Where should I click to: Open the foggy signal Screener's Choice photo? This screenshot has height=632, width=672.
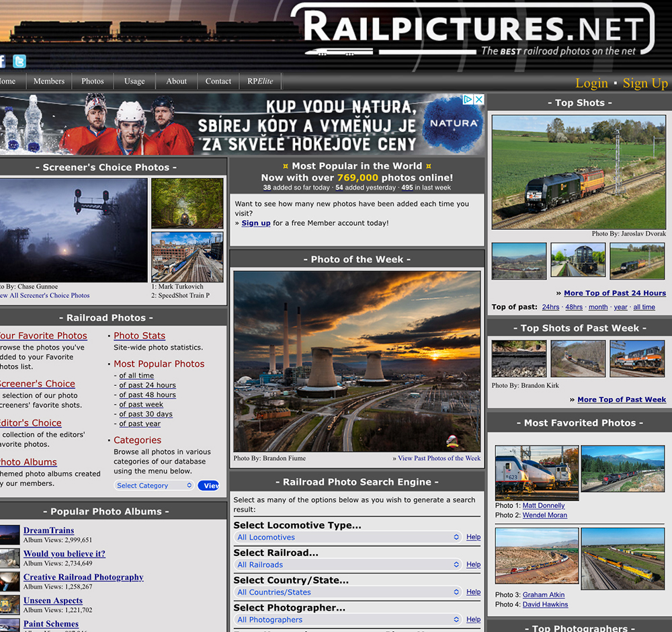[73, 230]
